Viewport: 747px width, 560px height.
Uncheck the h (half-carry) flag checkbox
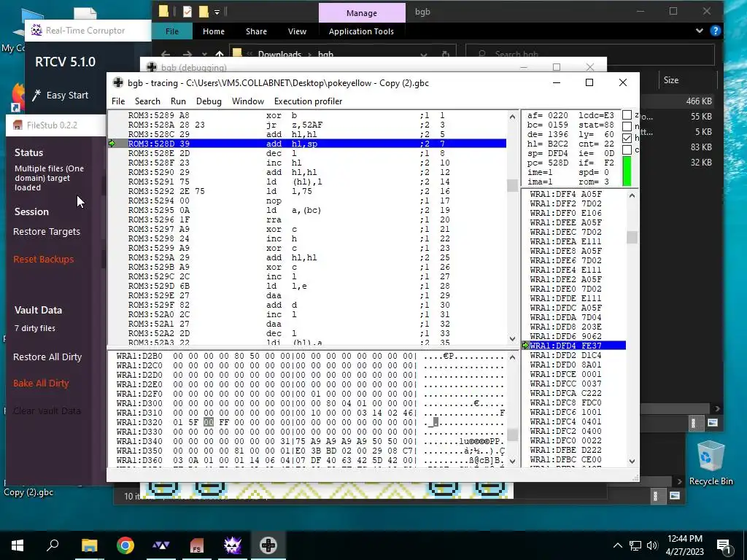point(627,138)
